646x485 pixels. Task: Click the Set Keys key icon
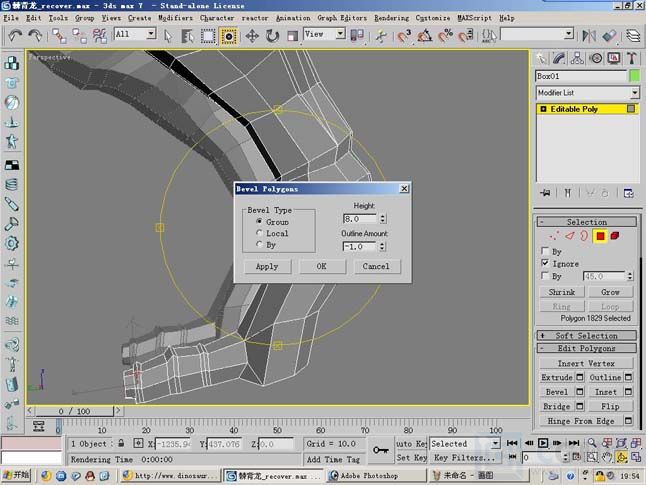click(380, 450)
